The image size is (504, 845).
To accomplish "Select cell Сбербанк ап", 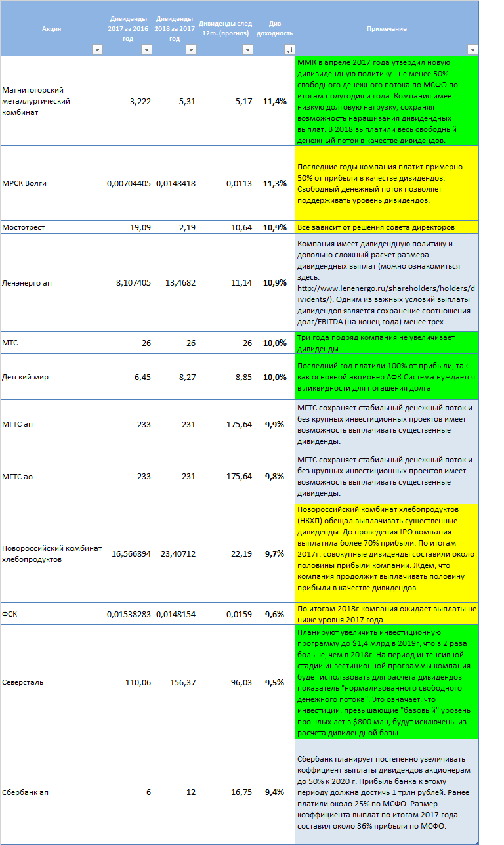I will pos(52,792).
